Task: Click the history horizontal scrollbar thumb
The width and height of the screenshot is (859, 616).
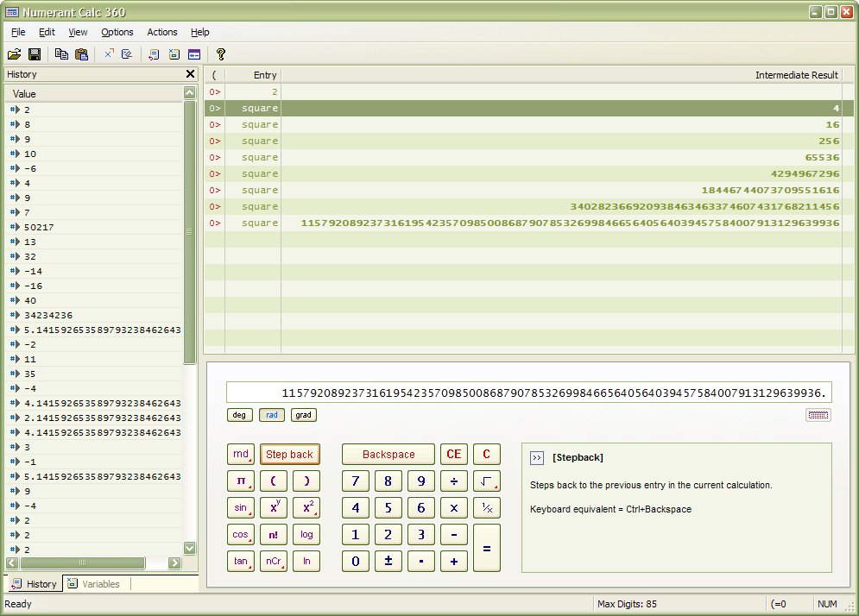Action: (x=83, y=563)
